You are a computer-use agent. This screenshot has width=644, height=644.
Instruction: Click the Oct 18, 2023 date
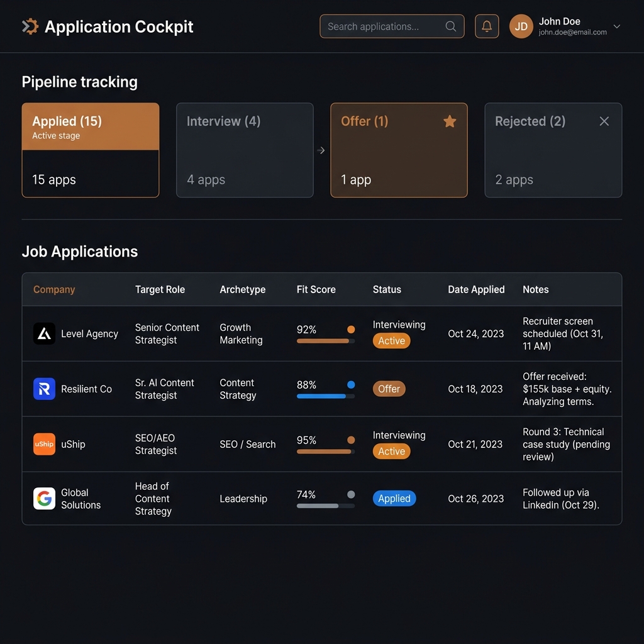(475, 389)
